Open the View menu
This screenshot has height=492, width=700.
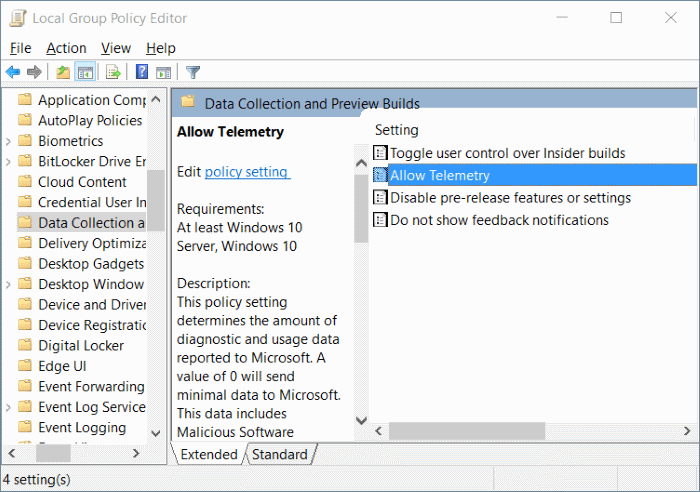[116, 48]
